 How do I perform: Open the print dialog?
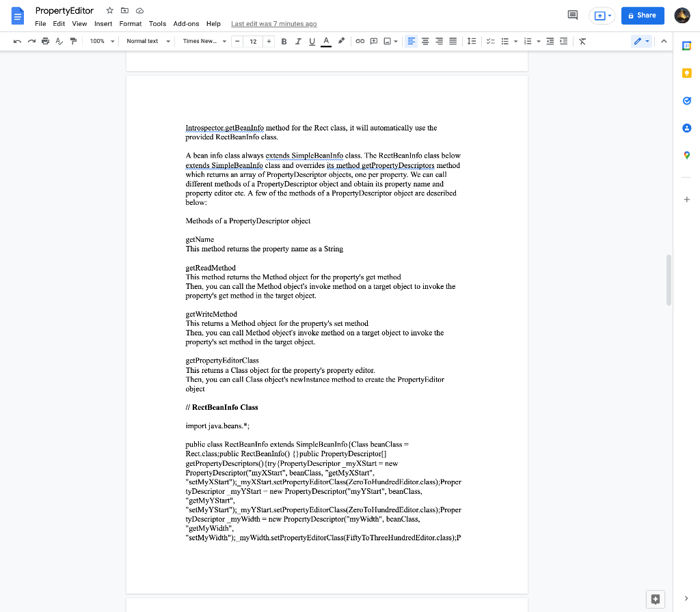[45, 41]
